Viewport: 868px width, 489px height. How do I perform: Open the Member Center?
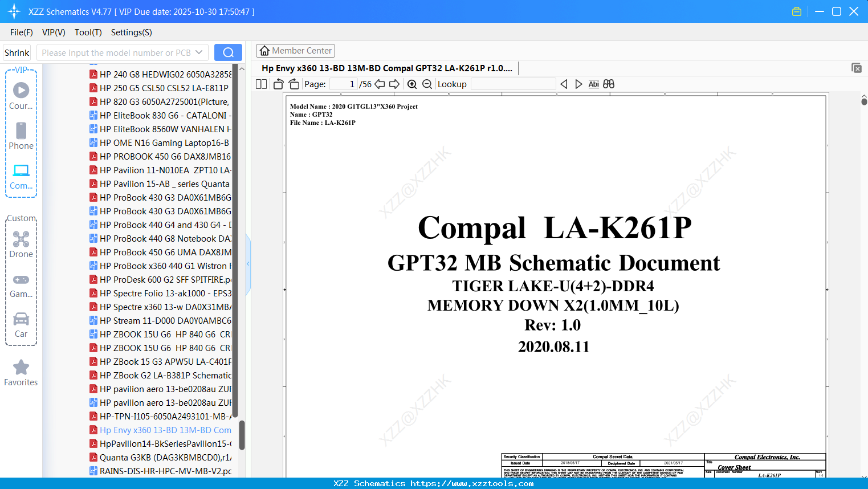pyautogui.click(x=295, y=51)
